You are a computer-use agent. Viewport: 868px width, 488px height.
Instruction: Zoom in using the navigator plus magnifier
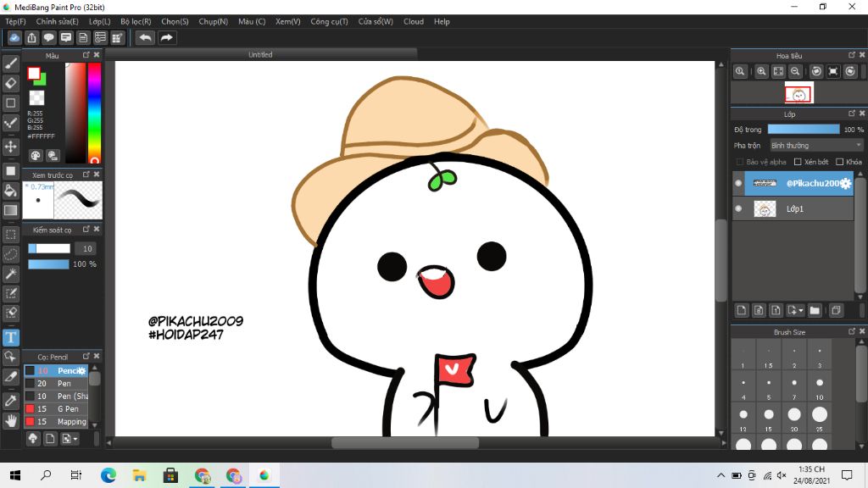click(x=762, y=71)
